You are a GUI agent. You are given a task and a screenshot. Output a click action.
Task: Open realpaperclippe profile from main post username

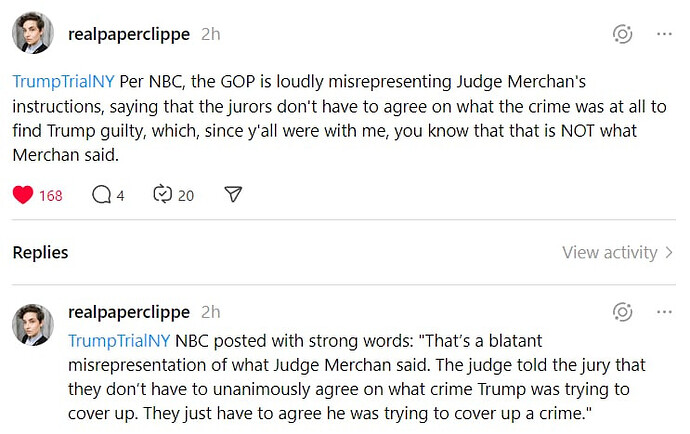[128, 34]
